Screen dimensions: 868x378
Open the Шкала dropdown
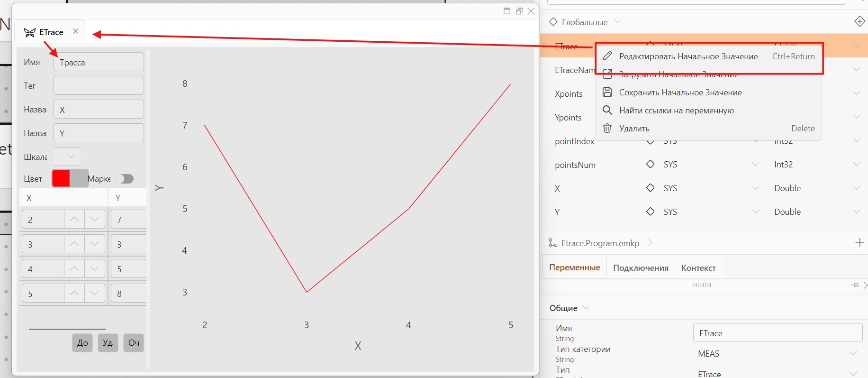point(67,157)
